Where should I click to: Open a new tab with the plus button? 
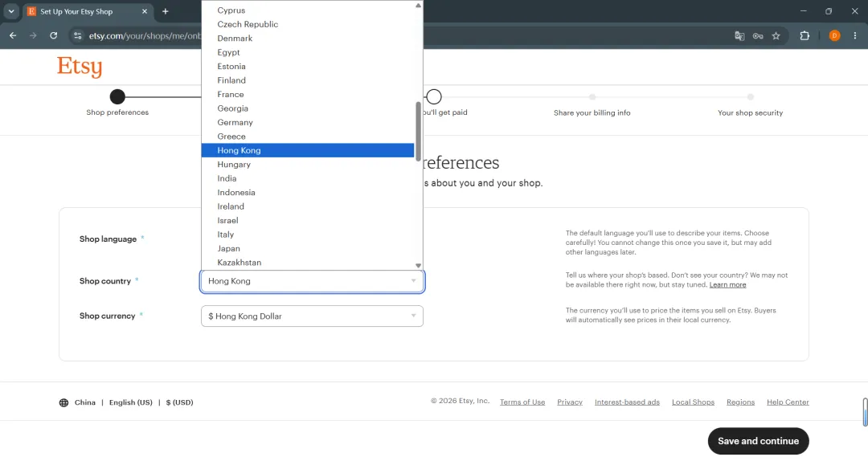tap(165, 11)
